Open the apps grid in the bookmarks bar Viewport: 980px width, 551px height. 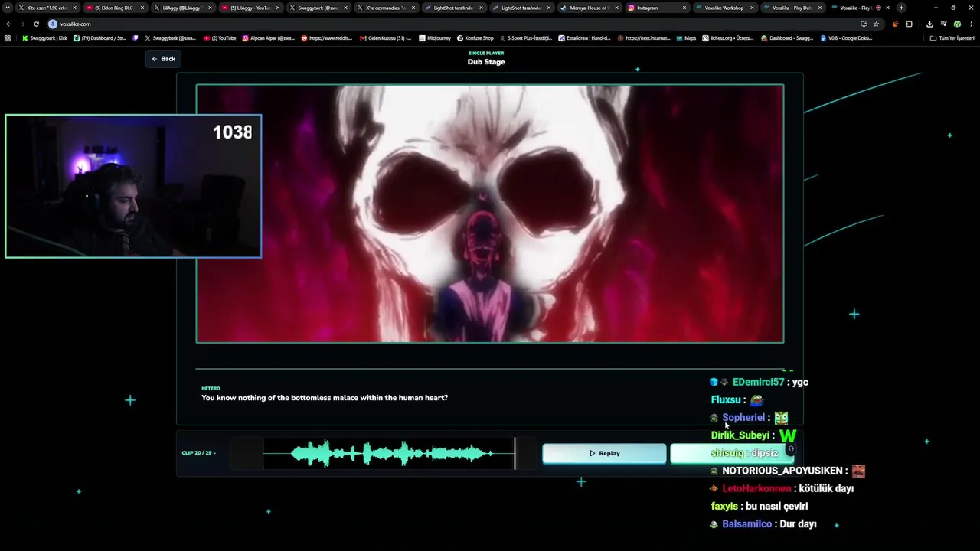[x=8, y=37]
